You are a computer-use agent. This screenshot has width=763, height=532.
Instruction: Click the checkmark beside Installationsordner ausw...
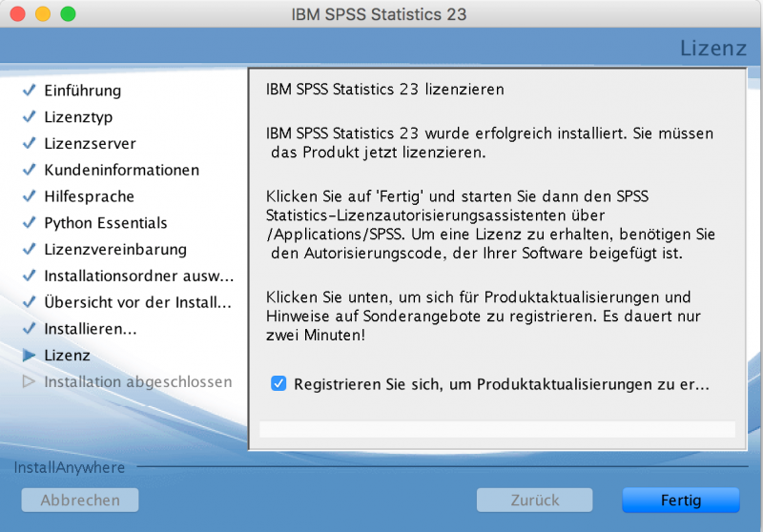[x=30, y=276]
